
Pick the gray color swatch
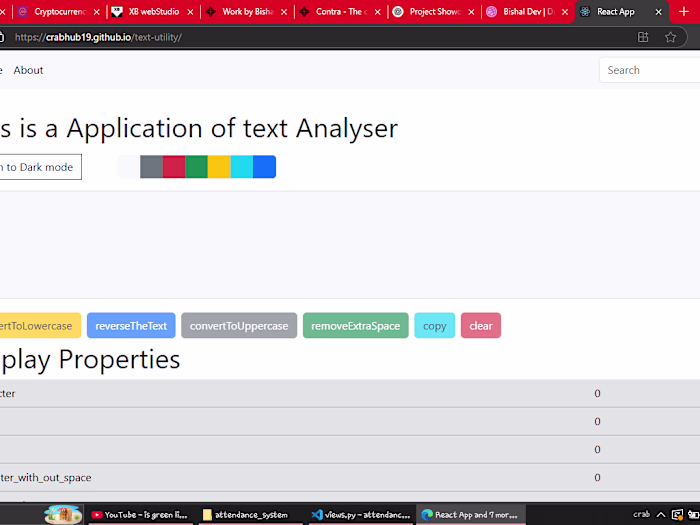coord(151,167)
